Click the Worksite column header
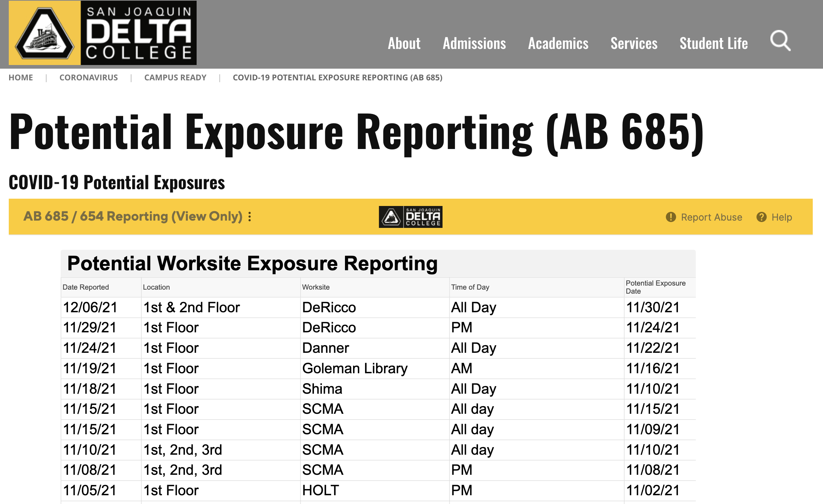Viewport: 823px width, 504px height. coord(375,287)
